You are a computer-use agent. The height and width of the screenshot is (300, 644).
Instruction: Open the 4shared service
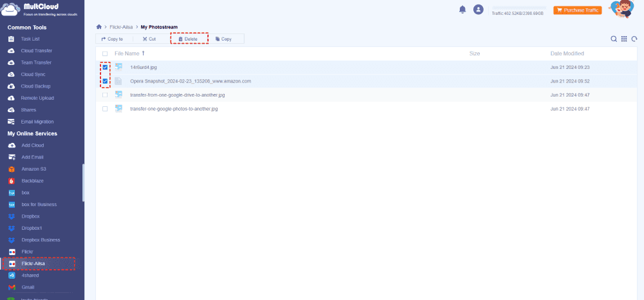pyautogui.click(x=30, y=276)
